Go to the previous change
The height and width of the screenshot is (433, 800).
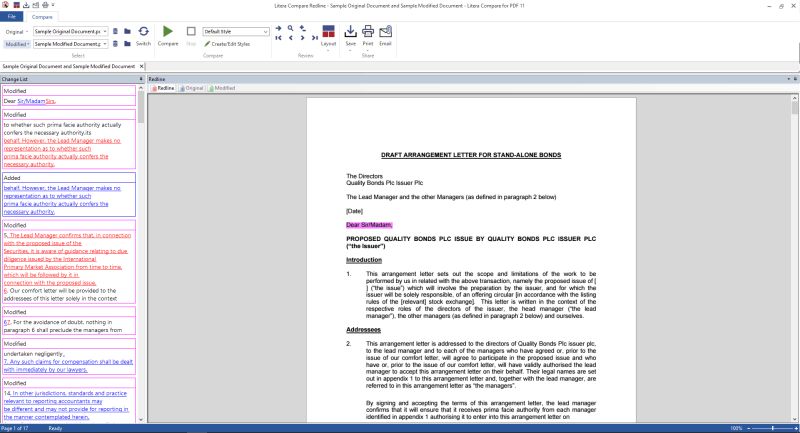[291, 38]
